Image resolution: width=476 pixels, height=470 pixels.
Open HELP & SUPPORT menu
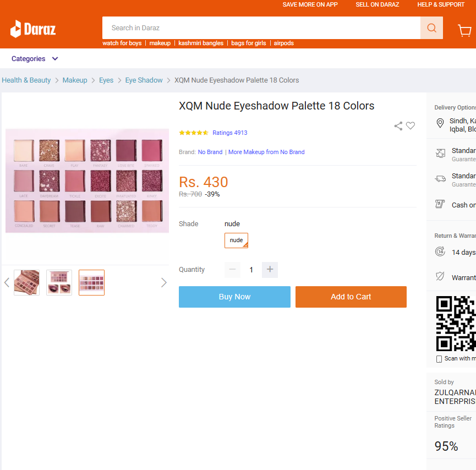440,4
